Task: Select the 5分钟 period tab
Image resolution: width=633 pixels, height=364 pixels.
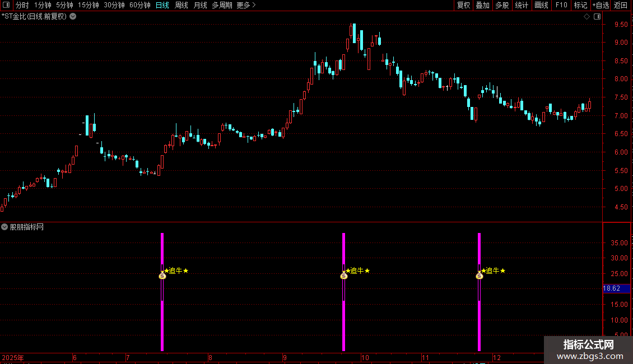Action: pyautogui.click(x=64, y=5)
